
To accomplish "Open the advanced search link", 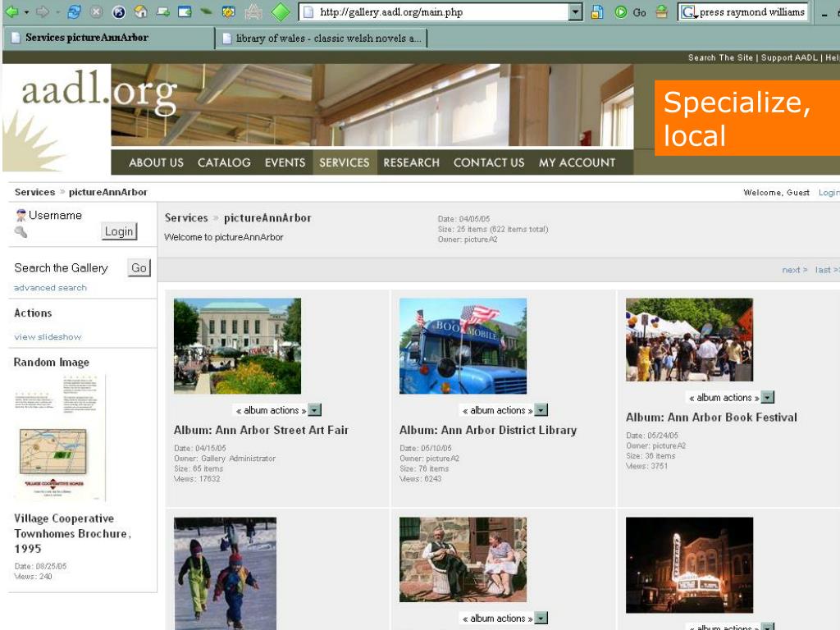I will tap(50, 288).
